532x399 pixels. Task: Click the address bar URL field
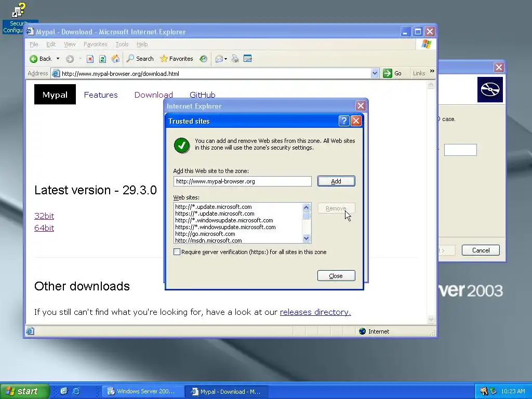click(x=216, y=73)
